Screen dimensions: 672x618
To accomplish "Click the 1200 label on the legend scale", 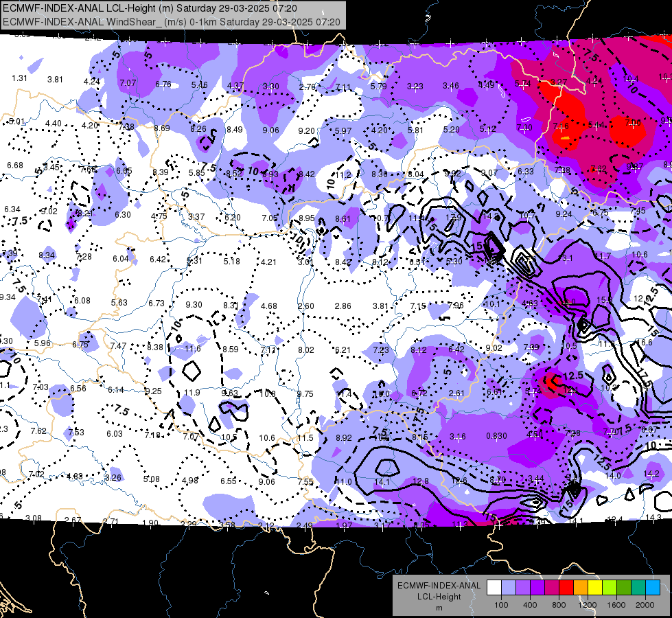I will (587, 605).
